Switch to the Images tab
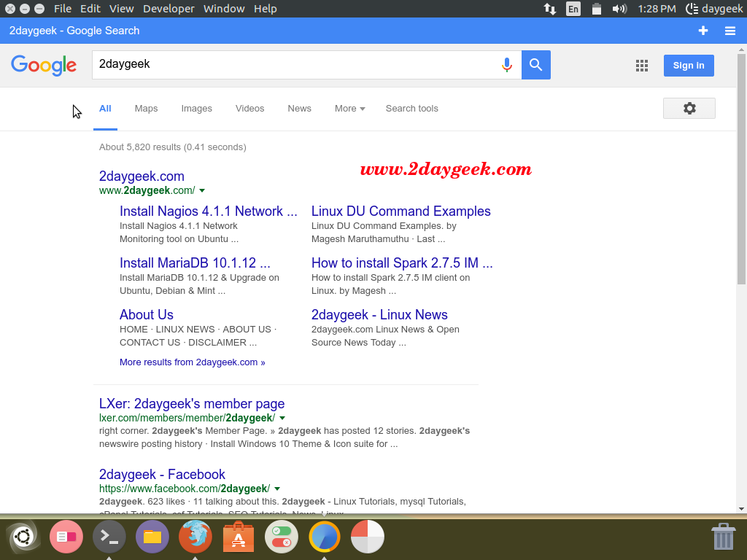 pyautogui.click(x=197, y=109)
